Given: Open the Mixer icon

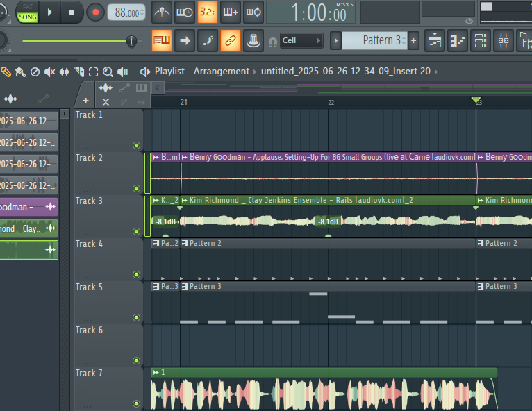Looking at the screenshot, I should point(504,41).
